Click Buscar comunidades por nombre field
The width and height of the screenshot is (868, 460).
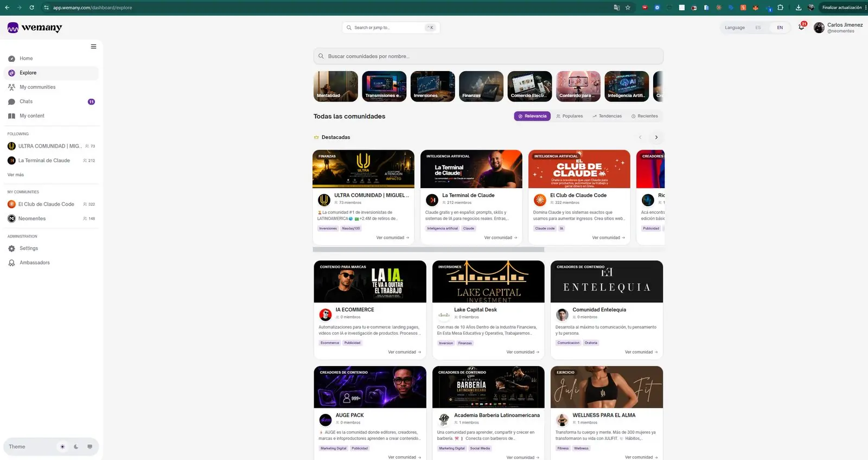(x=488, y=56)
